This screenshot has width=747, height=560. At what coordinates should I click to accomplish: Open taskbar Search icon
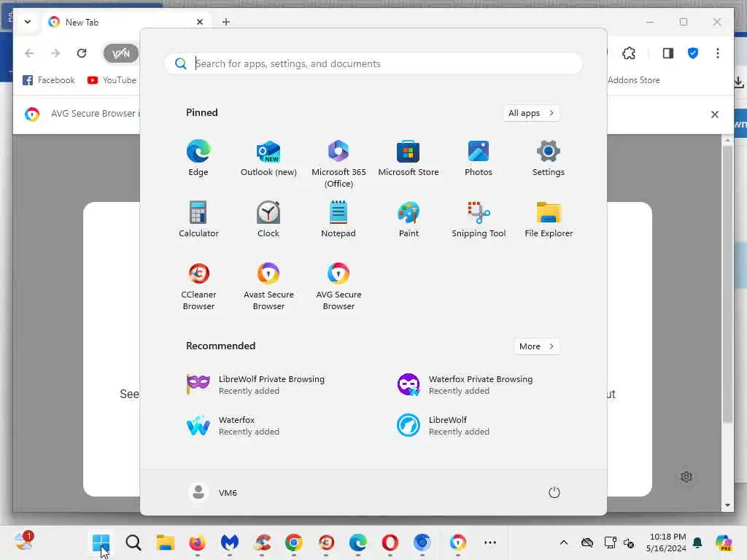[133, 542]
